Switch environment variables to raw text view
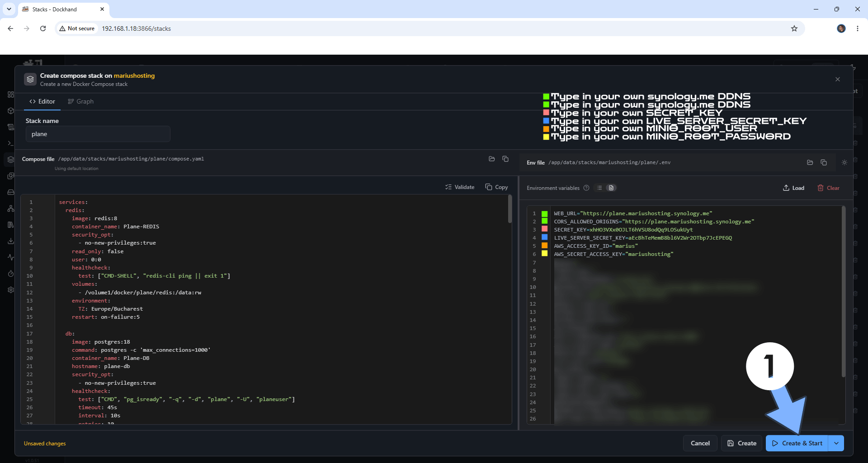868x463 pixels. pos(611,188)
